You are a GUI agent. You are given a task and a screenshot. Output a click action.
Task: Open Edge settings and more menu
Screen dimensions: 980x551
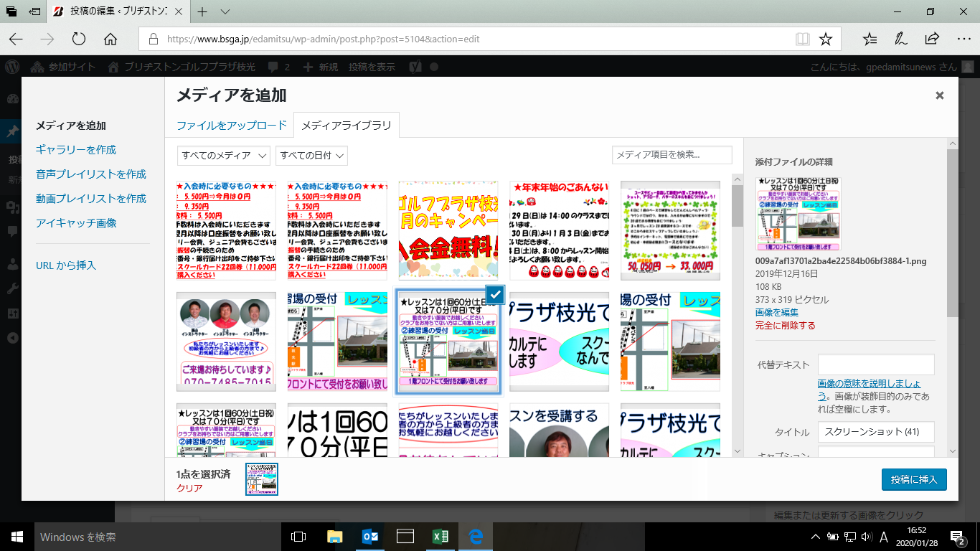[x=963, y=39]
